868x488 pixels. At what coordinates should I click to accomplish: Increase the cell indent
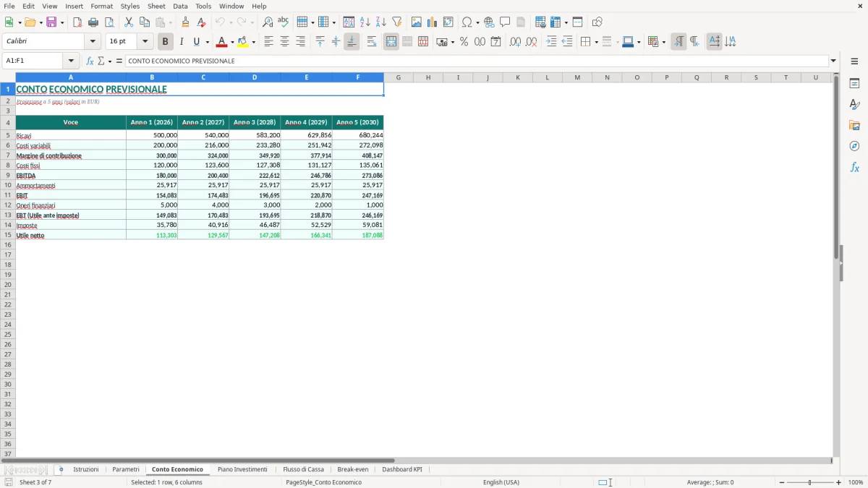[x=551, y=42]
